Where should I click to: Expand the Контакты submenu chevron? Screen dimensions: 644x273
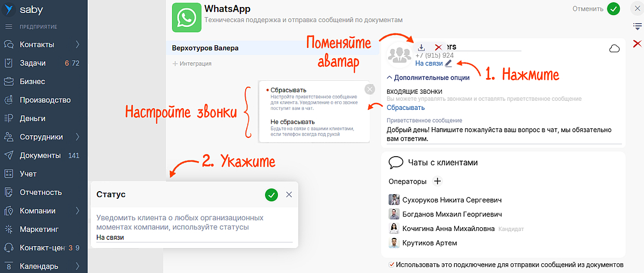point(77,45)
